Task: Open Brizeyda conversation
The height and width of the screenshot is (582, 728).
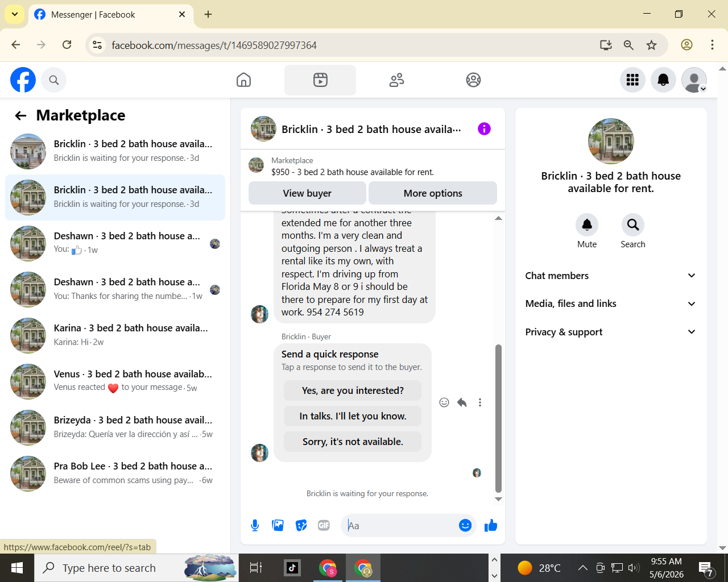Action: [x=115, y=427]
